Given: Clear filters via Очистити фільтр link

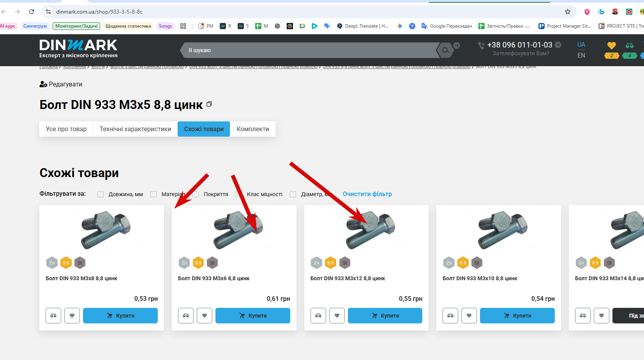Looking at the screenshot, I should (367, 194).
